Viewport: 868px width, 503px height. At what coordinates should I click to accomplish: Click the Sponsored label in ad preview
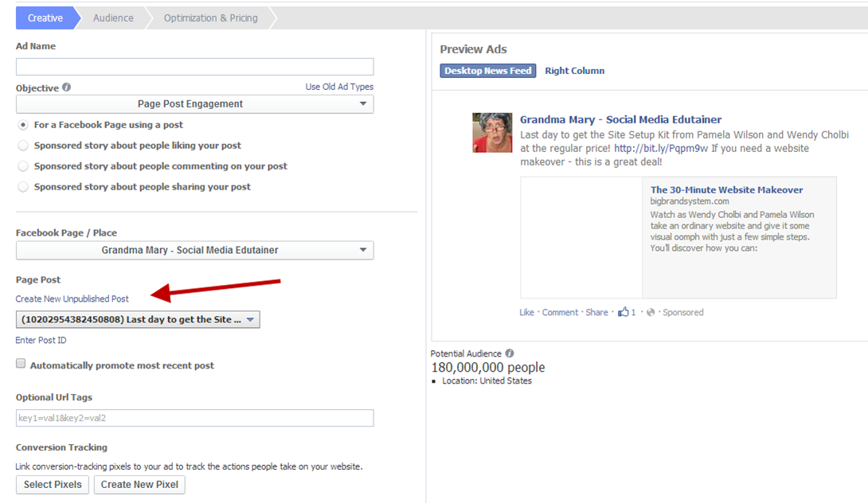pyautogui.click(x=683, y=312)
